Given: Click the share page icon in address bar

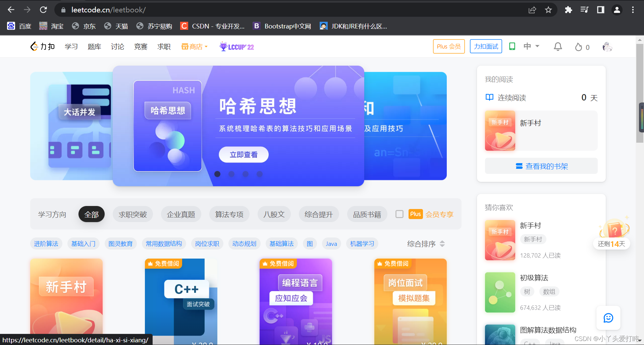Looking at the screenshot, I should (532, 10).
